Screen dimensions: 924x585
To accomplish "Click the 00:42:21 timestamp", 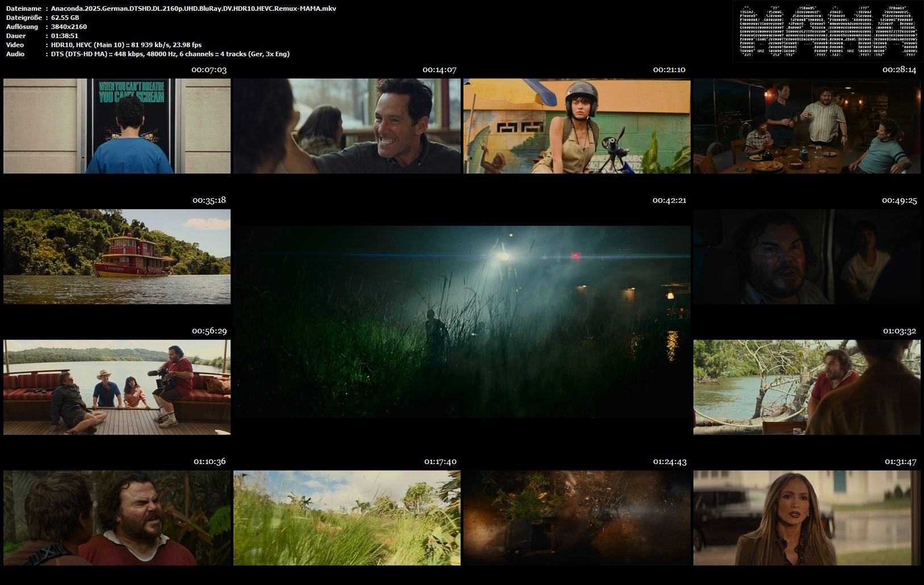I will click(x=670, y=200).
